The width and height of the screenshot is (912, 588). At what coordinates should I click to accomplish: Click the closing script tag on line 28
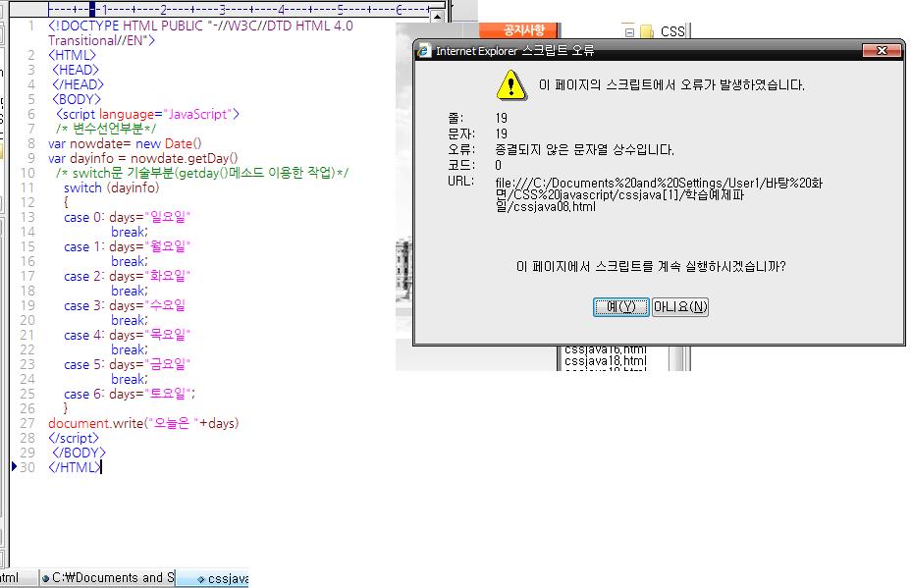click(x=74, y=438)
